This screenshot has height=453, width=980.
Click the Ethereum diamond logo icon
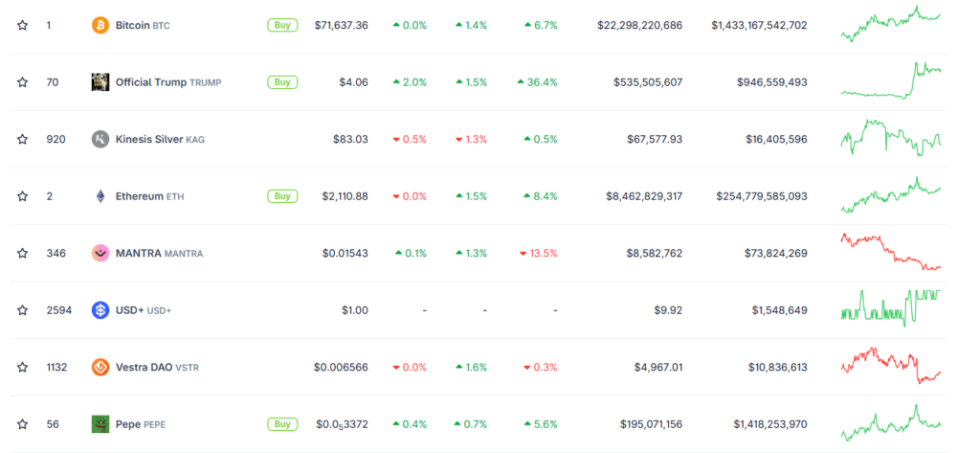[x=100, y=196]
